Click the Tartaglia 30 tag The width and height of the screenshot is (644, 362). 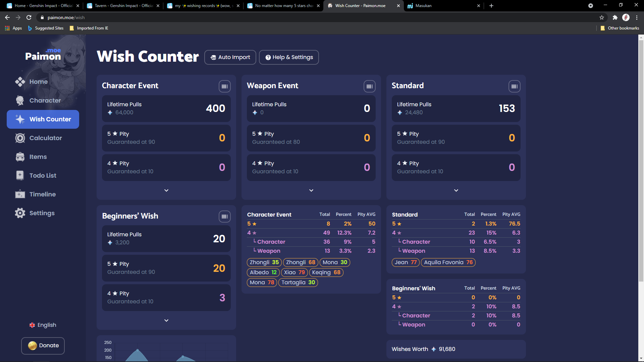coord(298,283)
